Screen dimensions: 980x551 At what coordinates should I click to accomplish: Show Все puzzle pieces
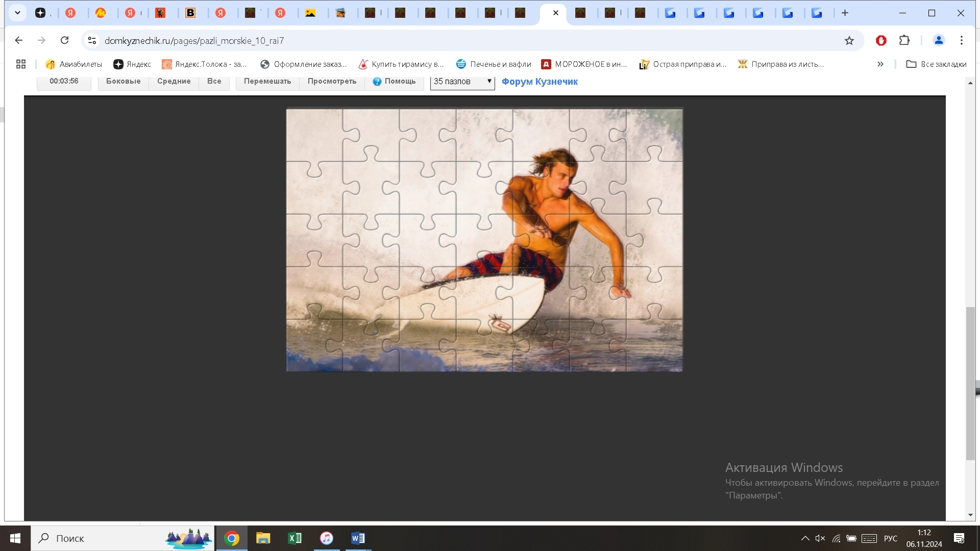point(214,81)
